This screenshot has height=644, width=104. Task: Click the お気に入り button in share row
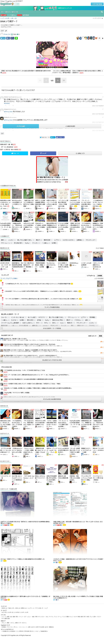(x=80, y=153)
